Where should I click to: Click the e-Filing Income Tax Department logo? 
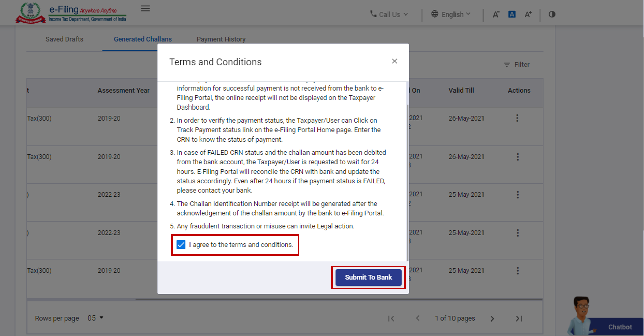71,13
